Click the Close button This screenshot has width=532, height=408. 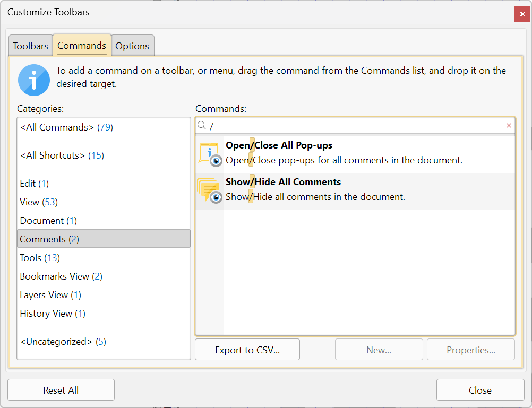(480, 389)
